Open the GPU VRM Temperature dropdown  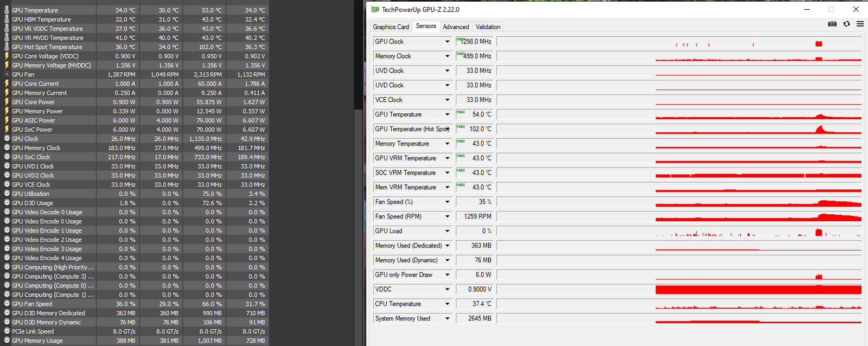pyautogui.click(x=448, y=159)
